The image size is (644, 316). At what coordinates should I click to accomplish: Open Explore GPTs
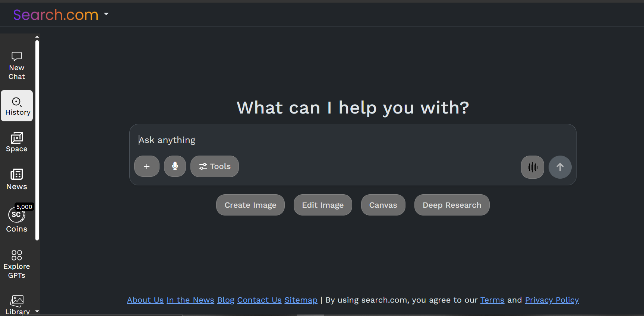16,264
